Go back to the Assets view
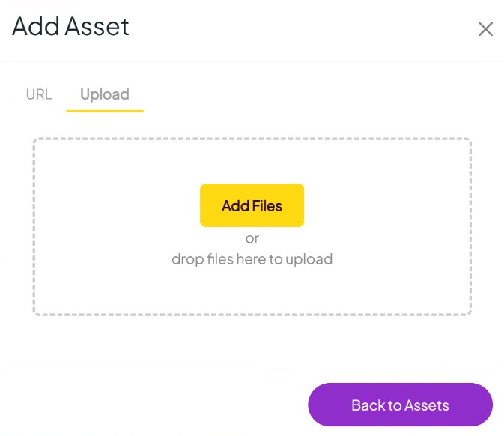504x436 pixels. point(400,405)
